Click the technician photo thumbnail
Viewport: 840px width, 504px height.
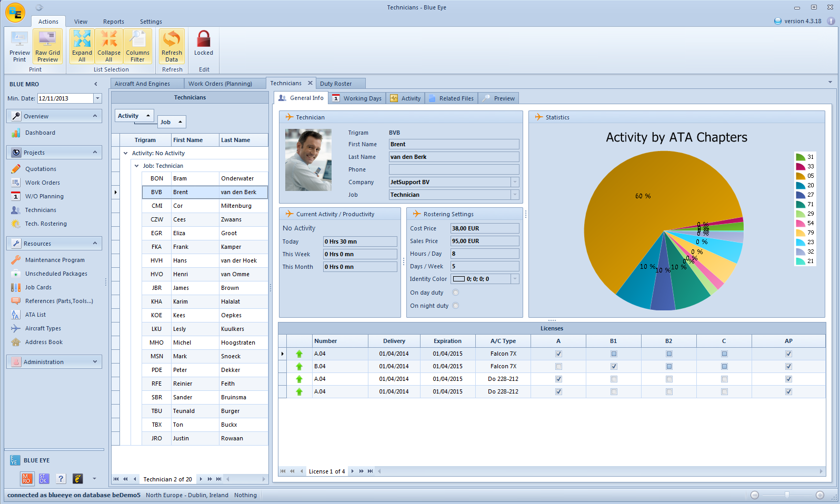pos(308,160)
